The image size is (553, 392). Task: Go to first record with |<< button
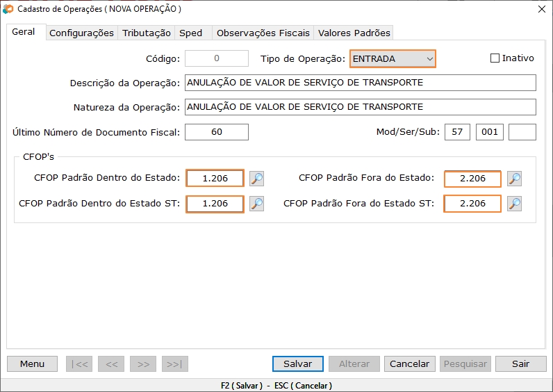(79, 364)
